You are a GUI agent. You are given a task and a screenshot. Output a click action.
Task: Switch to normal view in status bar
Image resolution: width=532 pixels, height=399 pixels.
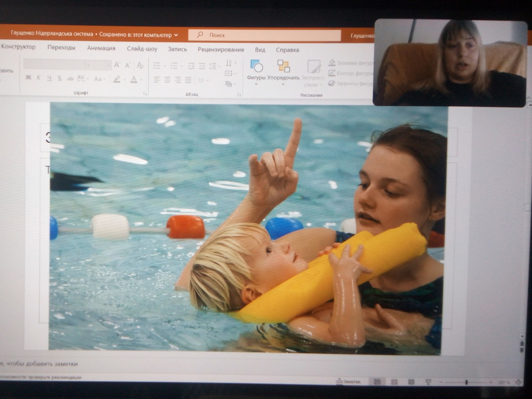pyautogui.click(x=377, y=382)
